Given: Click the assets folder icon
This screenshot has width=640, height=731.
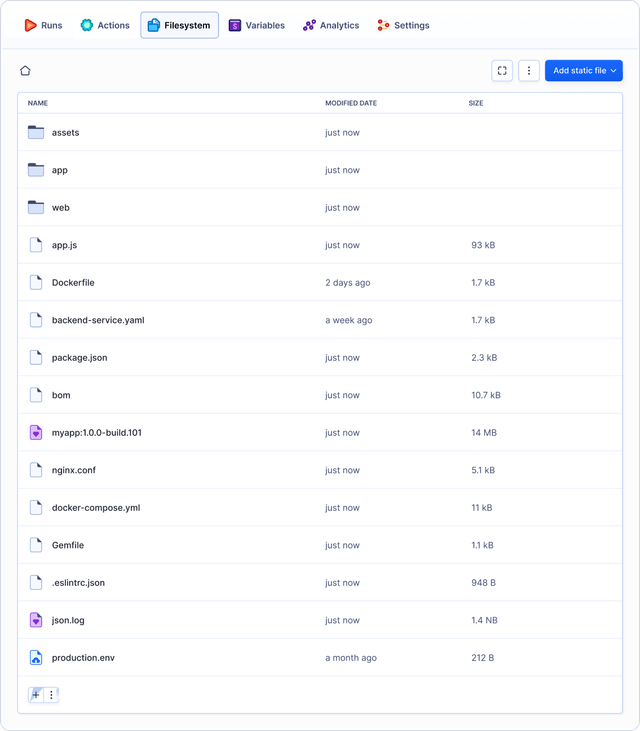Looking at the screenshot, I should tap(36, 132).
